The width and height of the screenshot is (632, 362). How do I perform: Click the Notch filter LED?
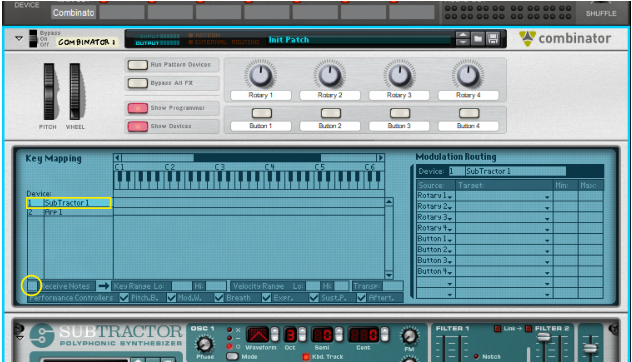point(476,357)
